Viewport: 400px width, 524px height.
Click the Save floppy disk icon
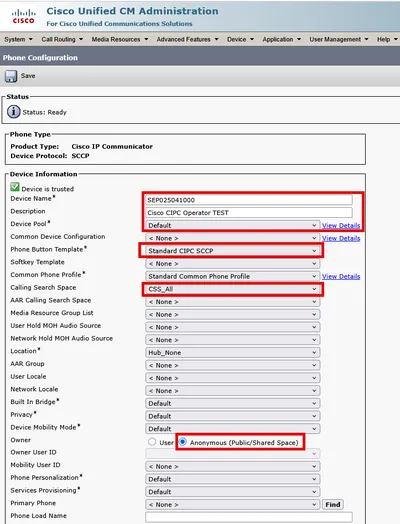11,76
